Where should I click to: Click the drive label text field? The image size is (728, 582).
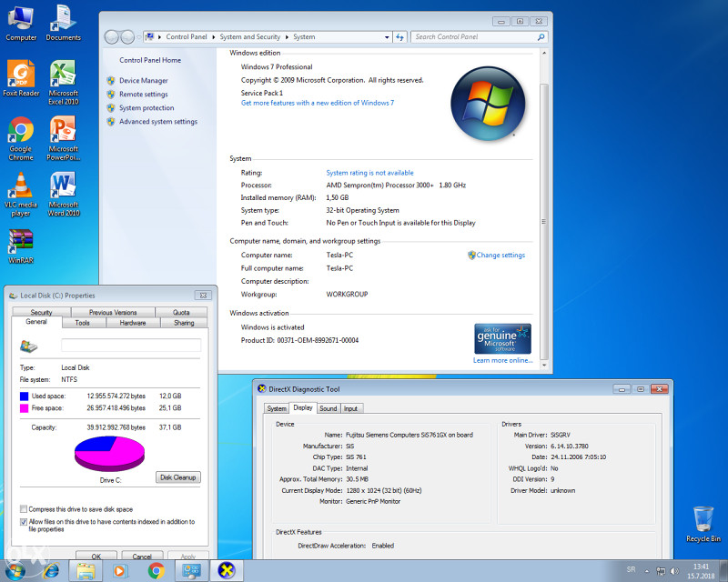131,346
